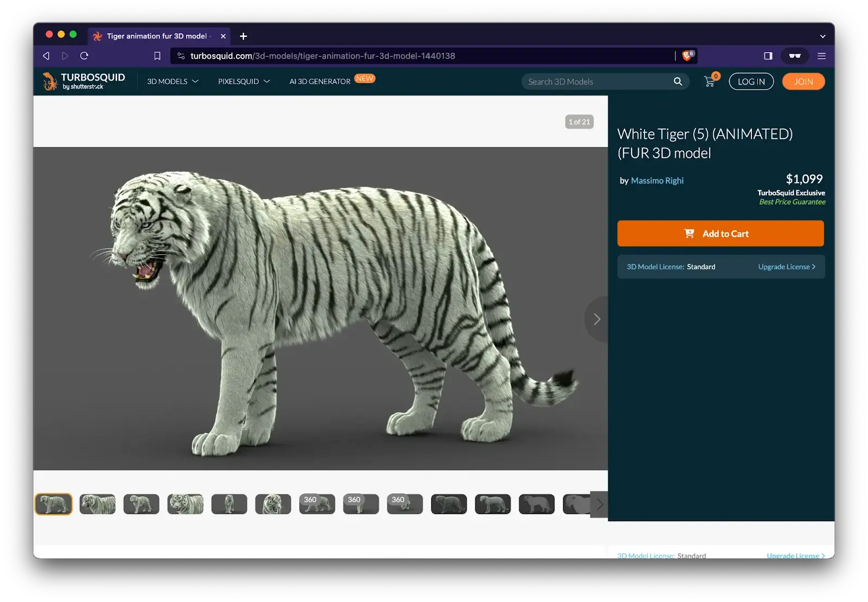The width and height of the screenshot is (868, 602).
Task: Click the Brave Shields icon
Action: pyautogui.click(x=687, y=55)
